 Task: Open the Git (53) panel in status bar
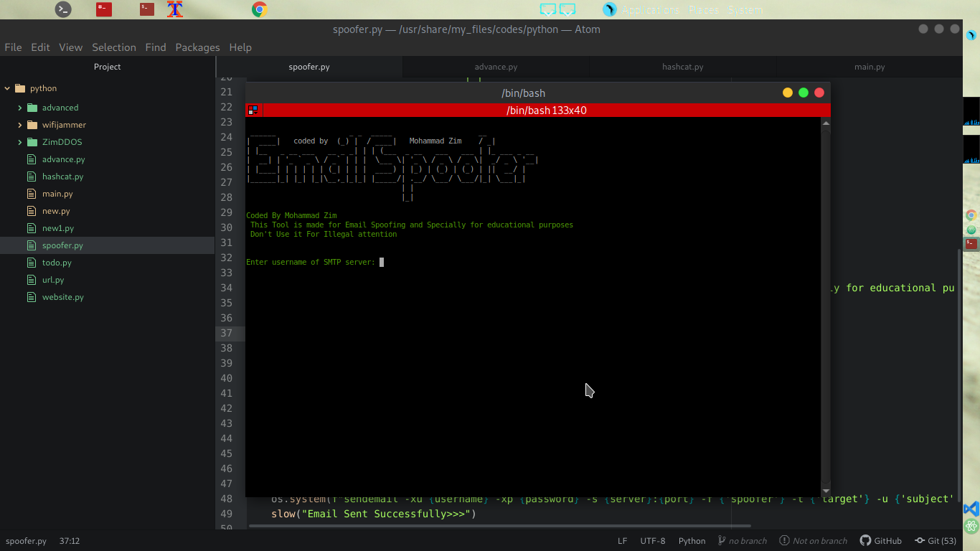click(x=936, y=540)
